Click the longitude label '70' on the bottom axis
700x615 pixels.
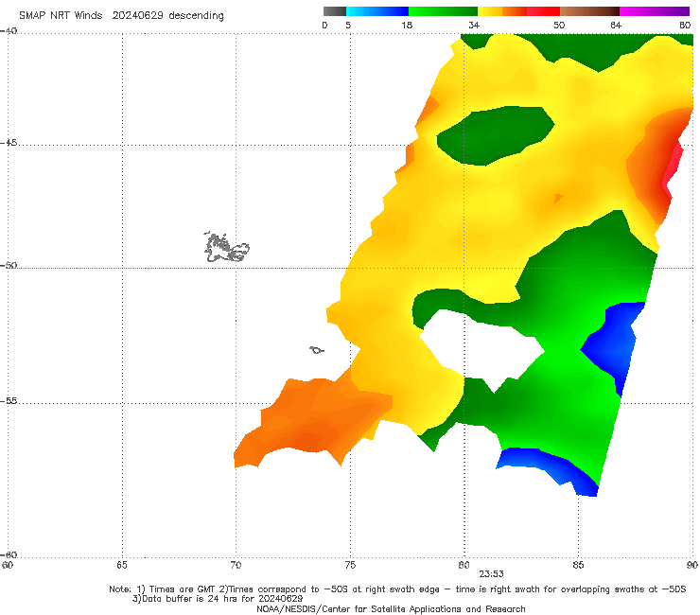coord(236,566)
